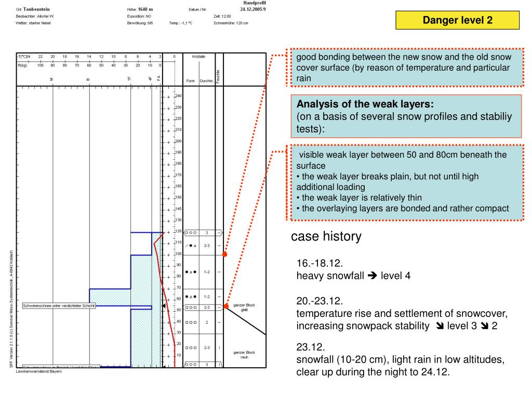Select 'Beobachter: Alkofer W.' header text
532x399 pixels.
pyautogui.click(x=35, y=16)
